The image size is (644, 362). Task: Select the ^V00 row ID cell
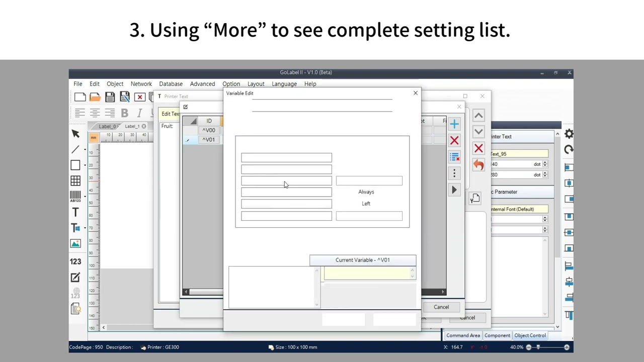click(x=209, y=130)
